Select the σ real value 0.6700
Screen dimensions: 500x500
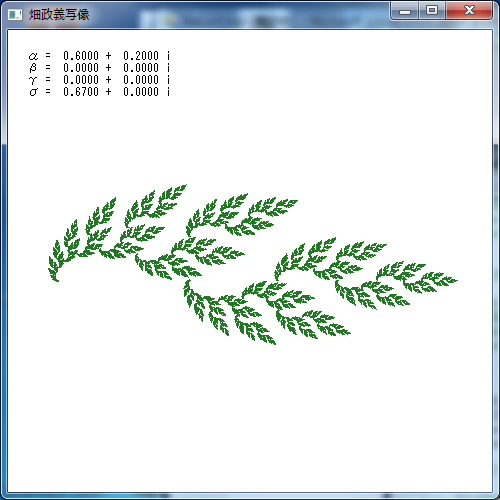point(81,92)
